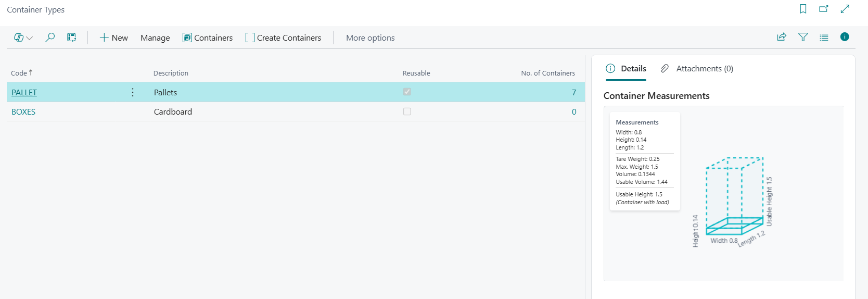Switch to the Attachments (0) tab

[697, 69]
